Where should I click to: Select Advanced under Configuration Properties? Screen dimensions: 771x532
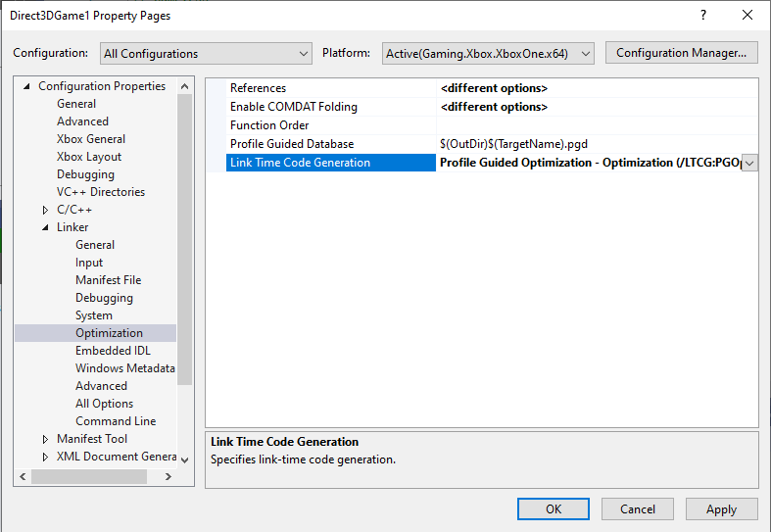point(82,121)
